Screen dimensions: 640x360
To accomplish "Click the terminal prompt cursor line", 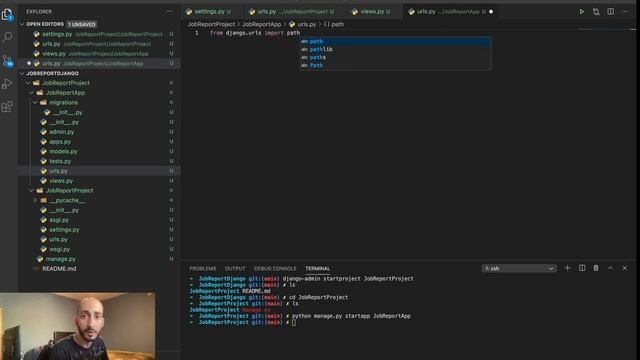I will pos(243,322).
